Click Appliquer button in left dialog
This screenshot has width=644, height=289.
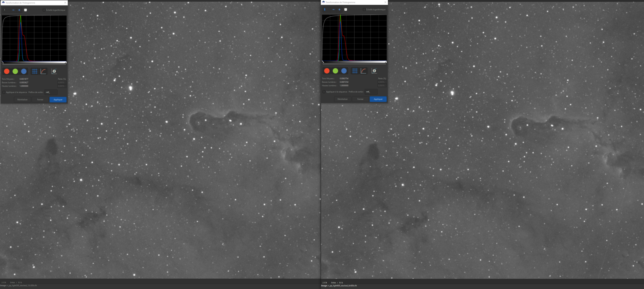(x=58, y=99)
